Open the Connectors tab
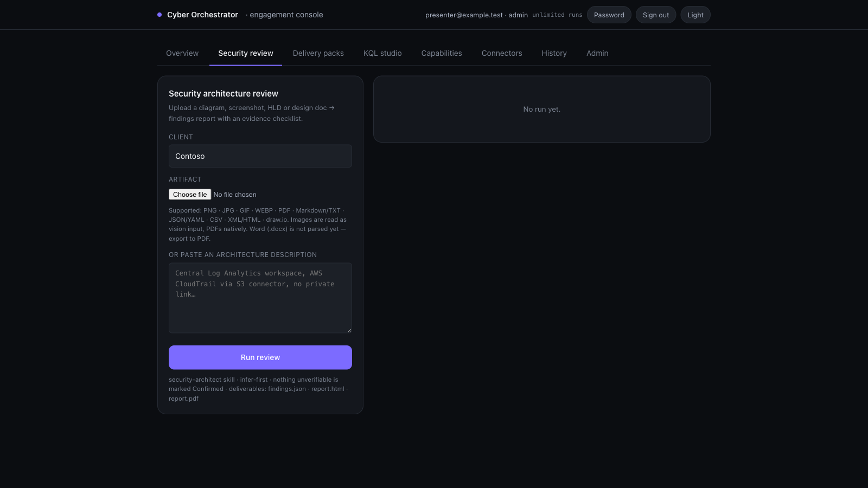This screenshot has width=868, height=488. click(502, 53)
